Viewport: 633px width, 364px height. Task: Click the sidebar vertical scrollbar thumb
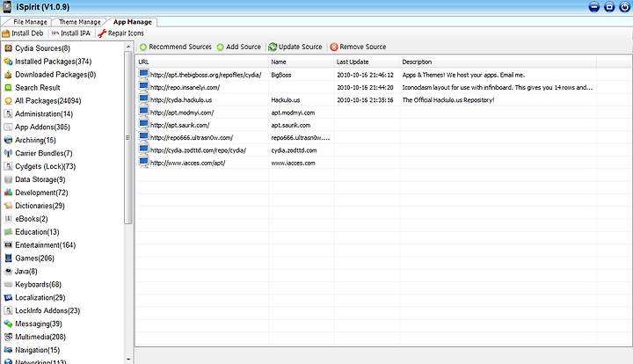[128, 137]
